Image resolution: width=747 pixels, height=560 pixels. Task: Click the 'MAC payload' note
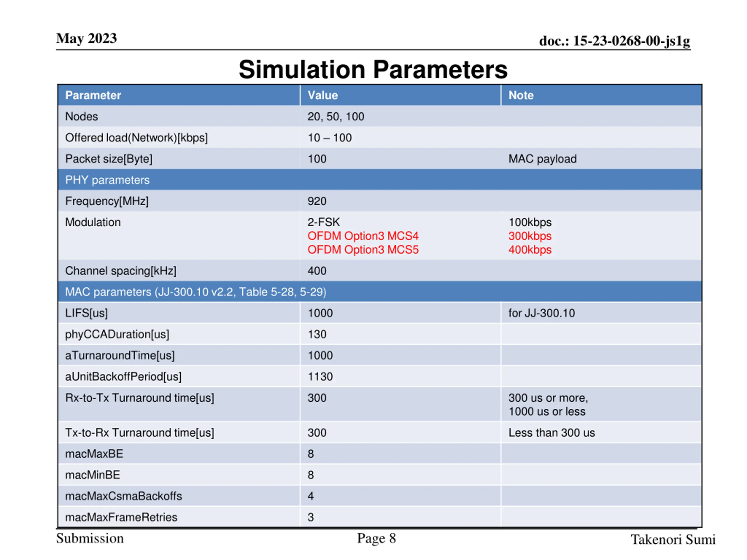(x=543, y=159)
